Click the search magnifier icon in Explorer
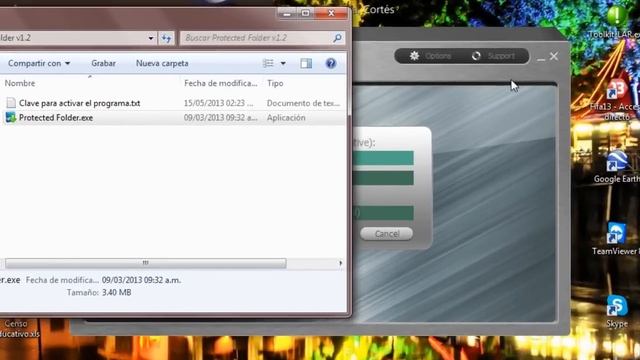The height and width of the screenshot is (360, 640). pos(337,38)
